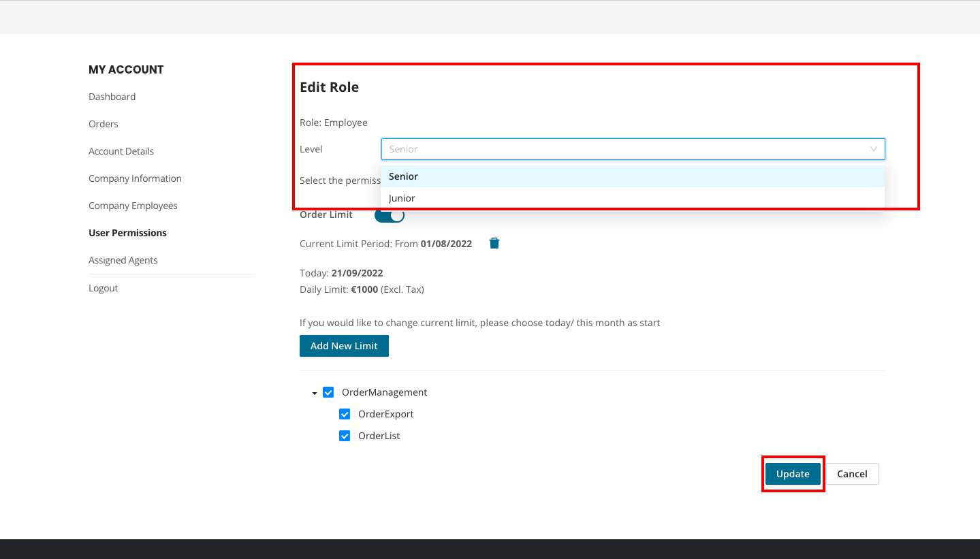980x559 pixels.
Task: Select Senior from Level dropdown
Action: (403, 176)
